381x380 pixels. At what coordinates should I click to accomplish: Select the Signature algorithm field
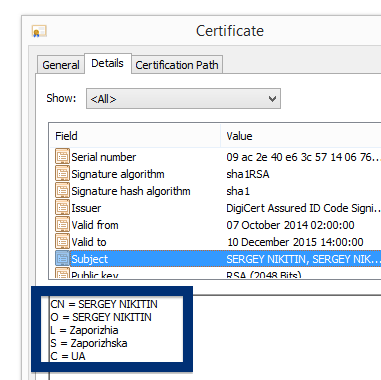click(x=118, y=174)
